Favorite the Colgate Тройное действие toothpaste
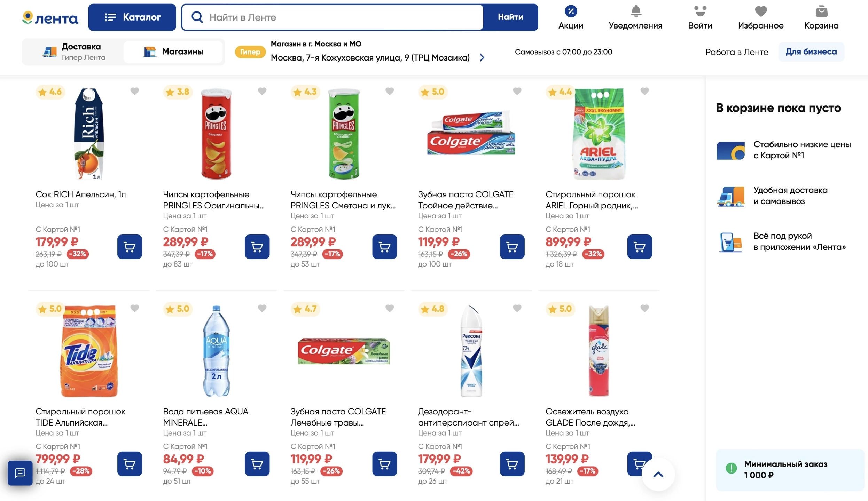Viewport: 868px width, 501px height. [517, 91]
